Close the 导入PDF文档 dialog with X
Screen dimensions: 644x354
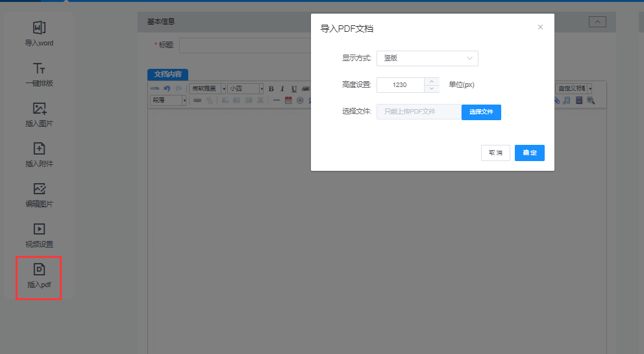540,27
